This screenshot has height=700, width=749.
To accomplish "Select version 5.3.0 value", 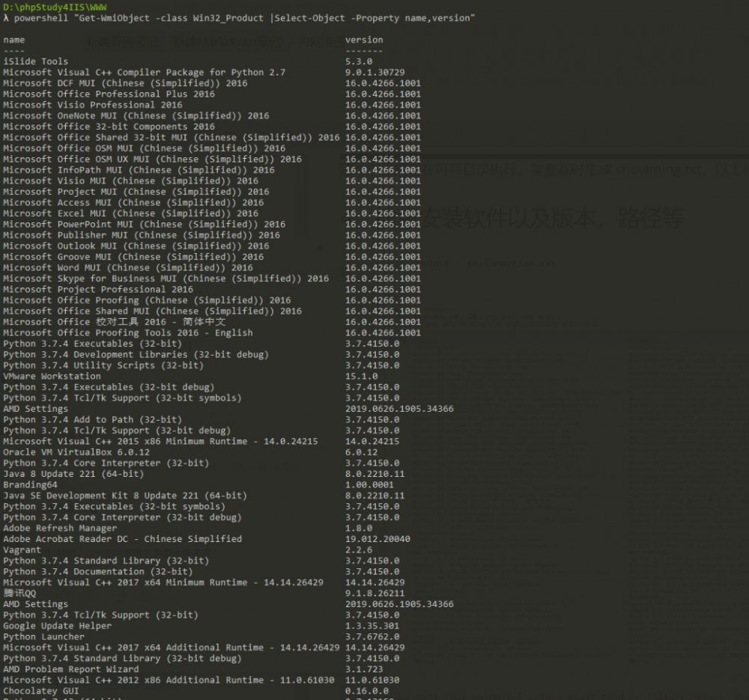I will (x=359, y=61).
